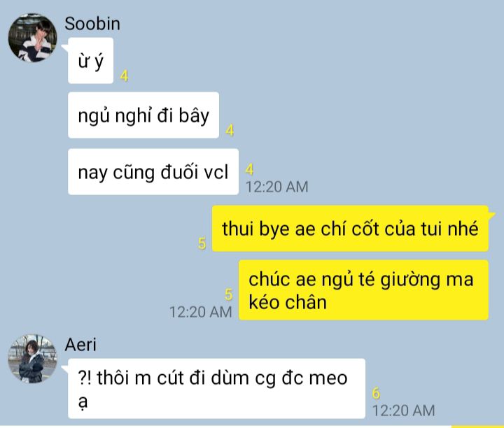Tap 12:20 AM timestamp beside Aeri's message
This screenshot has width=504, height=428.
[404, 411]
